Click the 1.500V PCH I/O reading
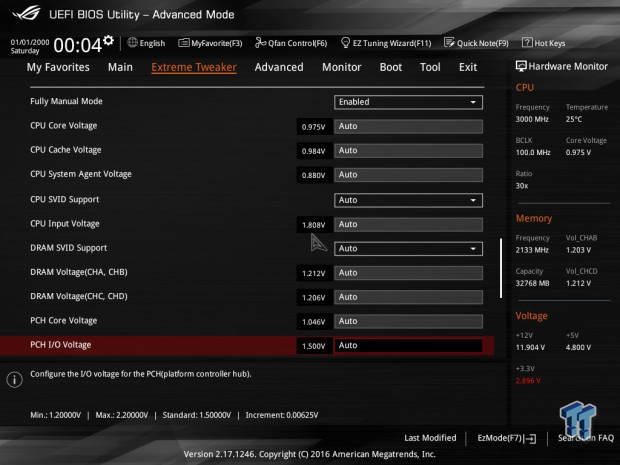620x465 pixels. point(314,346)
